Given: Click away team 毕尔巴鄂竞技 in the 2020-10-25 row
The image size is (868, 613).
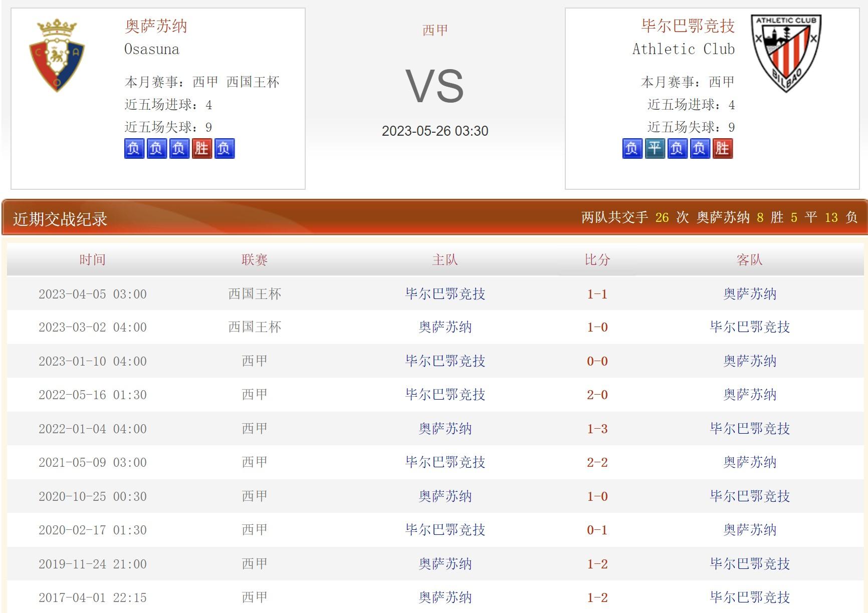Looking at the screenshot, I should [750, 497].
